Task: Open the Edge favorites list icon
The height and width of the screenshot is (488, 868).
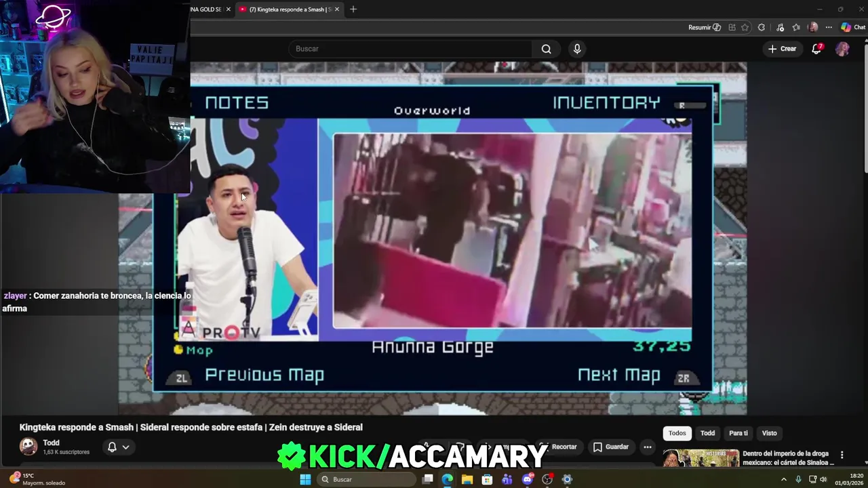Action: click(796, 27)
